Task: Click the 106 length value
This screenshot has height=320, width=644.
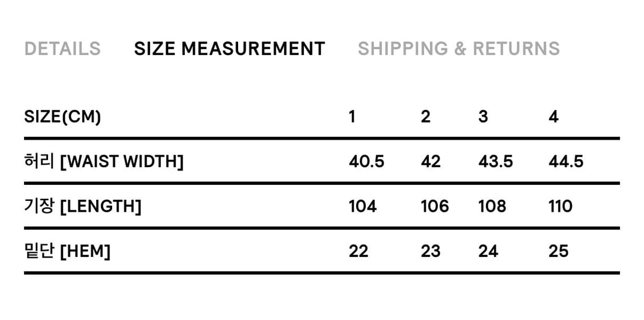Action: coord(434,206)
